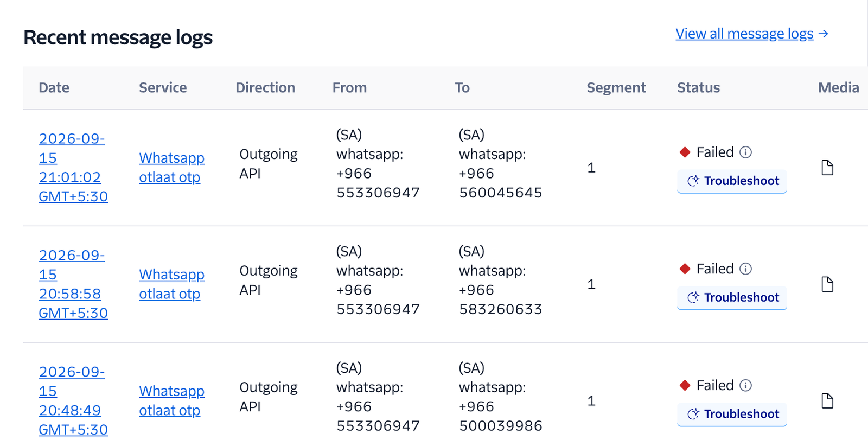Viewport: 868px width, 446px height.
Task: Click red diamond Failed indicator in first row
Action: (x=685, y=152)
